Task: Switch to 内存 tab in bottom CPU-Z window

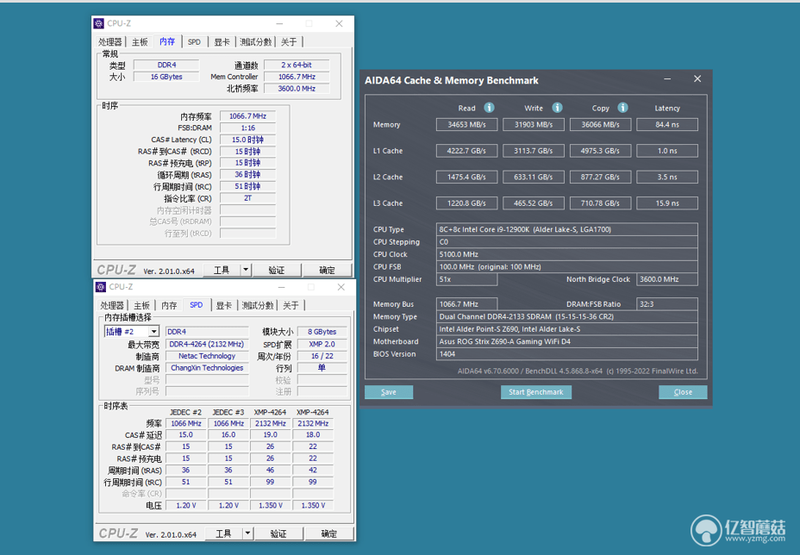Action: click(x=169, y=306)
